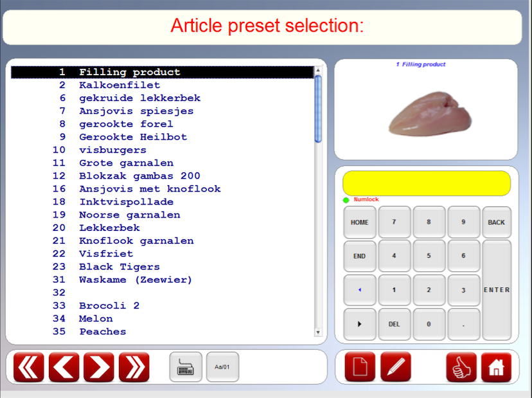This screenshot has height=398, width=532.
Task: Select article 9 Gerookte Heilbot
Action: coord(163,137)
